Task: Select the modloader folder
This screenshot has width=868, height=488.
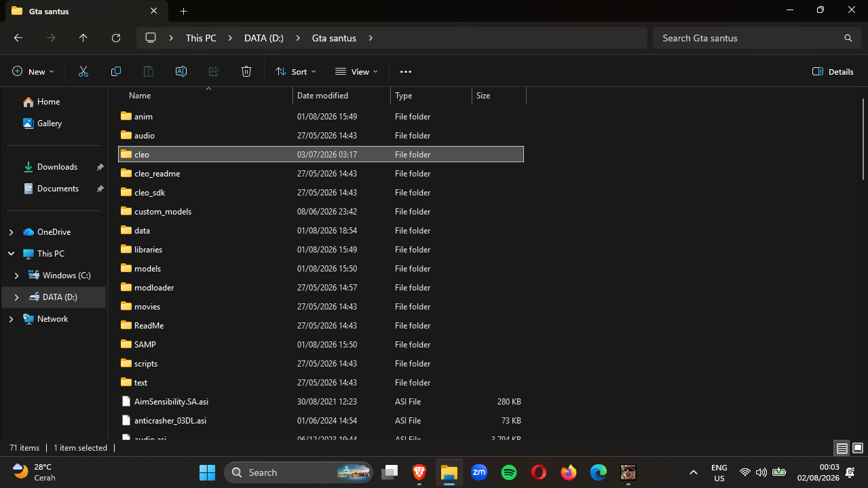Action: coord(321,288)
